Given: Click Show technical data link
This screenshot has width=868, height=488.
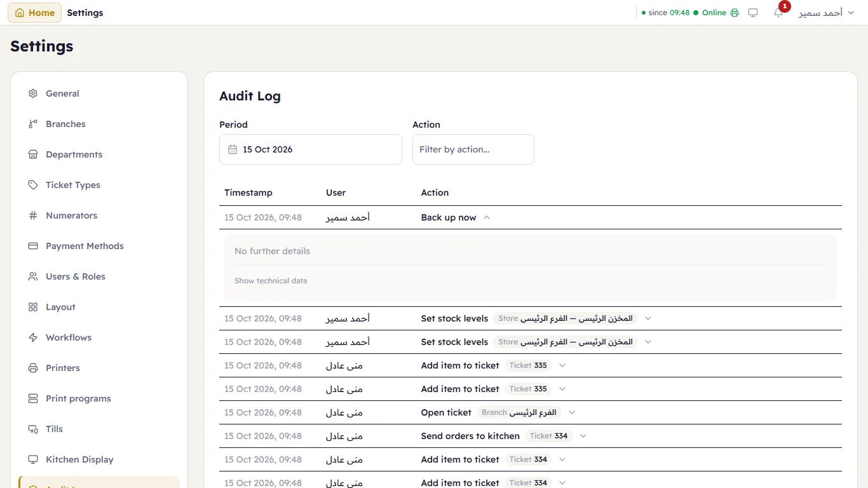Looking at the screenshot, I should [271, 281].
